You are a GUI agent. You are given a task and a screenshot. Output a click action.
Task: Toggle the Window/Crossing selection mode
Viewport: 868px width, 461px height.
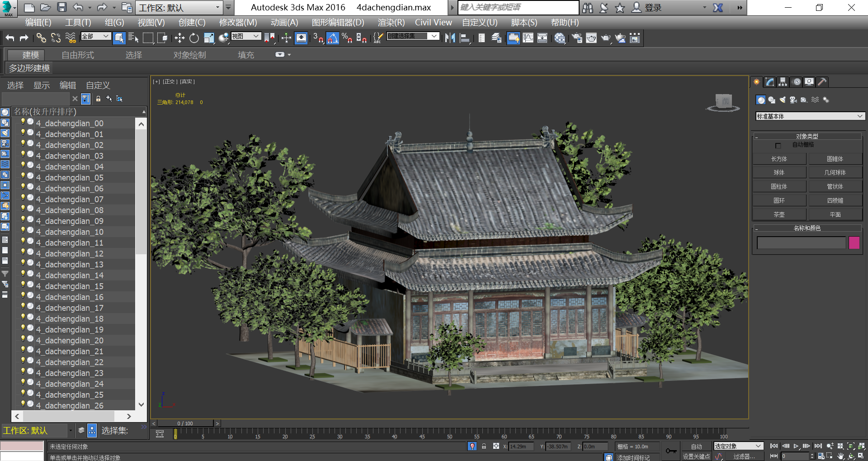coord(162,38)
